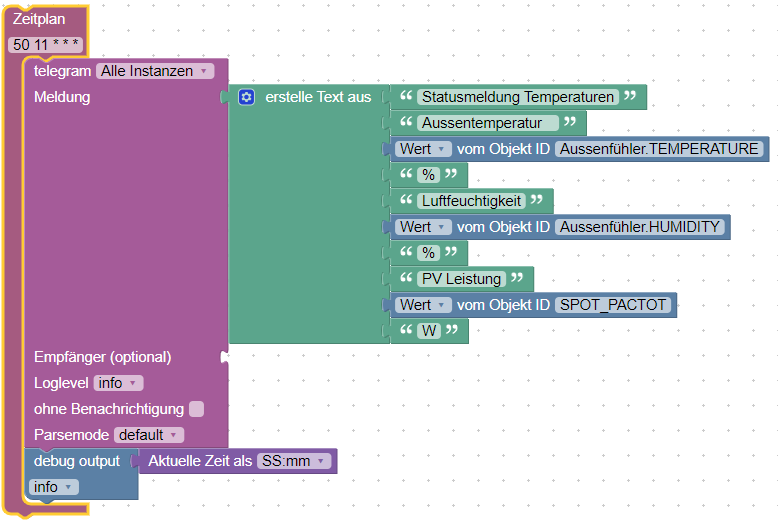Open the Loglevel 'info' dropdown
Screen dimensions: 778x527
click(x=119, y=383)
